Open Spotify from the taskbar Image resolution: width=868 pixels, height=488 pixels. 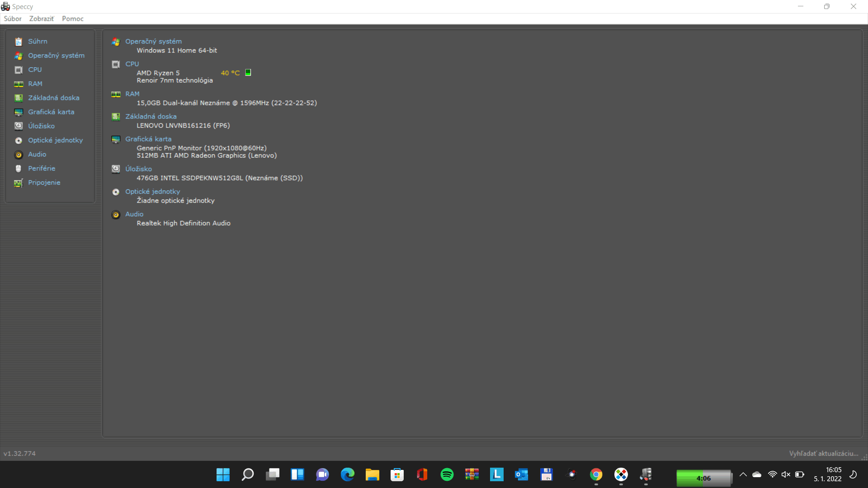pos(447,474)
